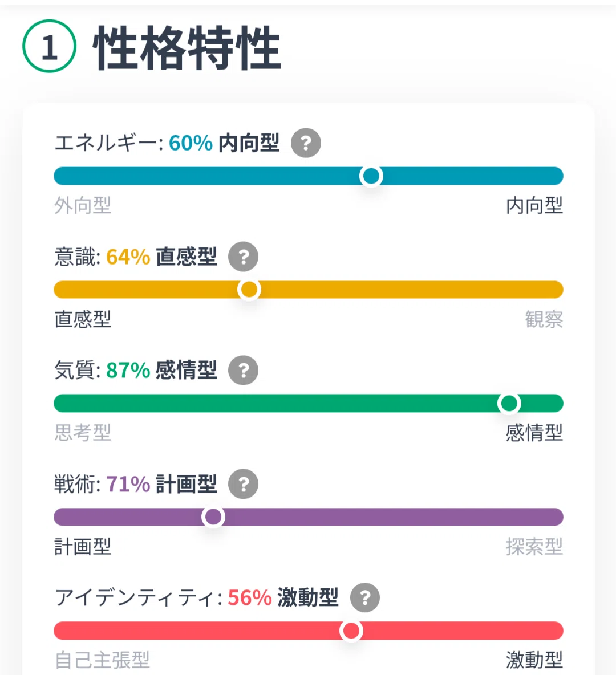Screen dimensions: 616x675
Task: Select the 外向型 label under energy bar
Action: click(83, 206)
